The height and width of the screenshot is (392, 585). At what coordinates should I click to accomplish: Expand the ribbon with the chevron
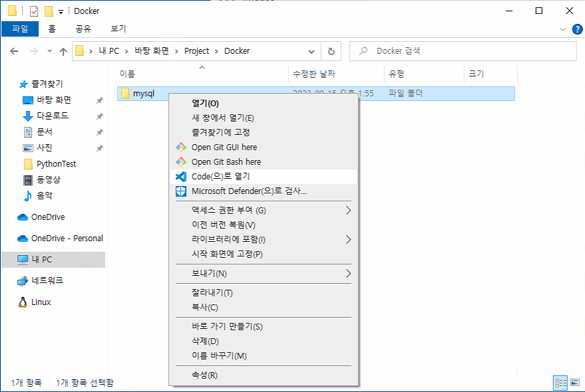[x=562, y=29]
